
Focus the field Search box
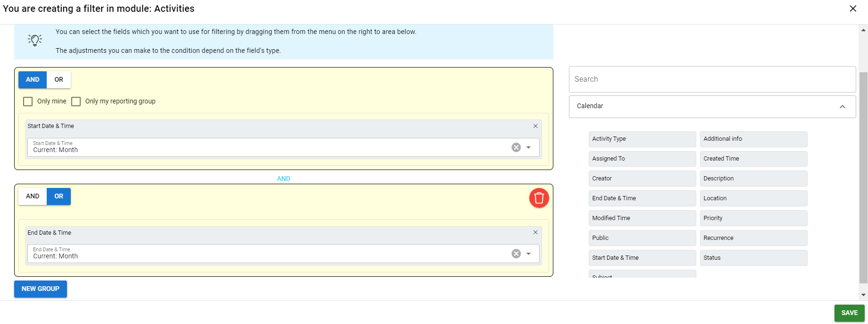tap(712, 79)
